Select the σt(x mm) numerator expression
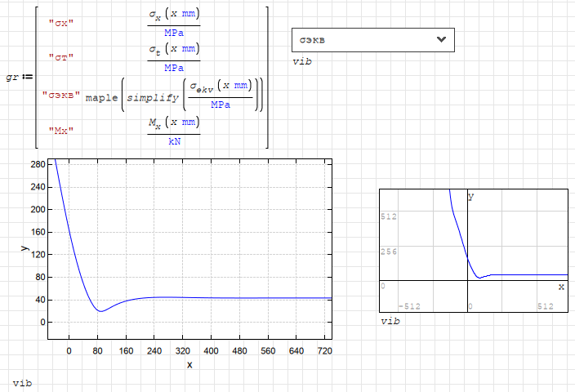575x392 pixels. tap(173, 50)
